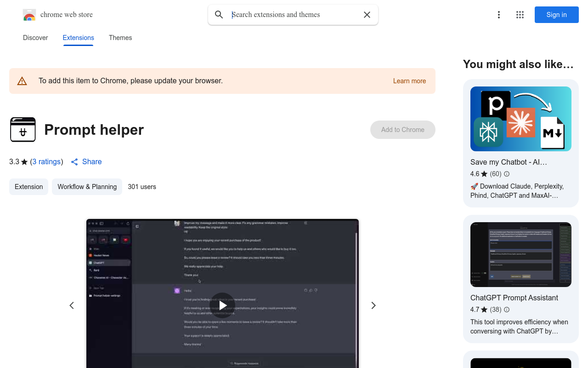The width and height of the screenshot is (588, 368).
Task: Open the Google apps grid
Action: [x=520, y=15]
